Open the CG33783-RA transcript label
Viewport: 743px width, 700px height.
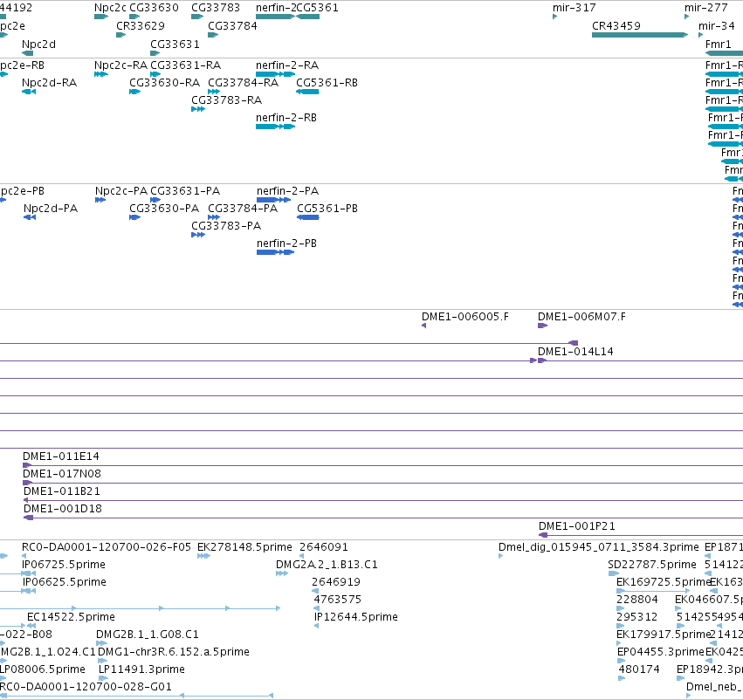(x=226, y=100)
